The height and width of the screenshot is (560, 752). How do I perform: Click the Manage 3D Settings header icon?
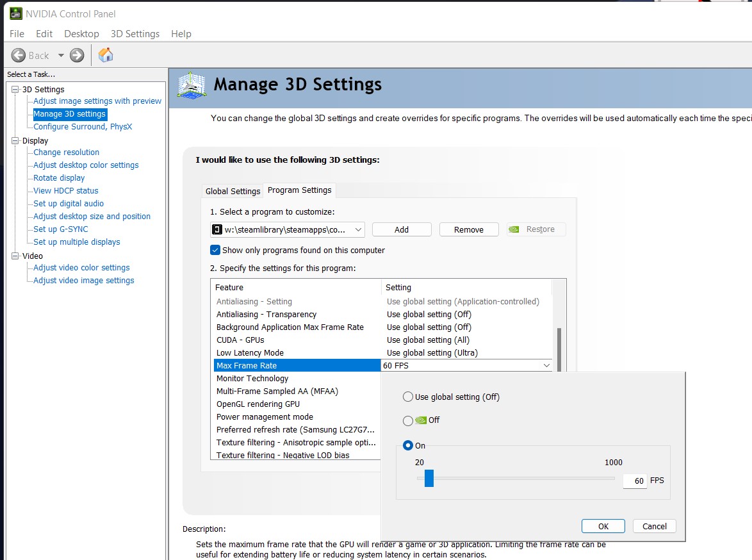click(x=191, y=85)
